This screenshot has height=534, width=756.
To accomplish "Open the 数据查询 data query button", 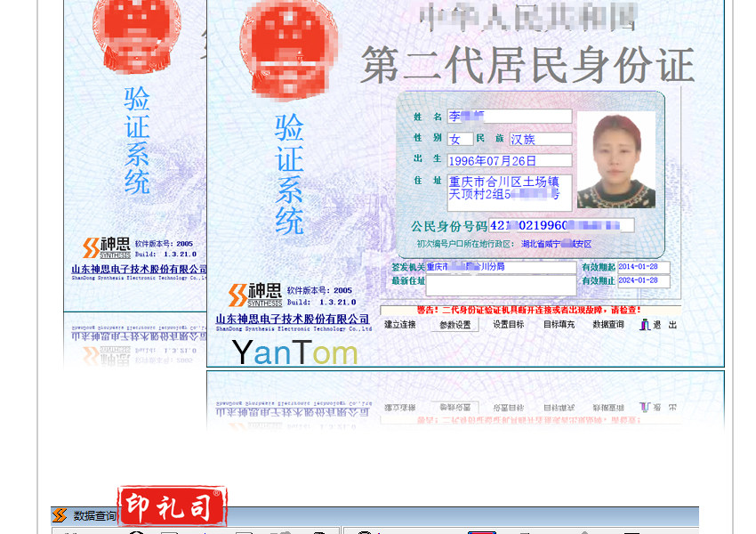I will [x=608, y=325].
